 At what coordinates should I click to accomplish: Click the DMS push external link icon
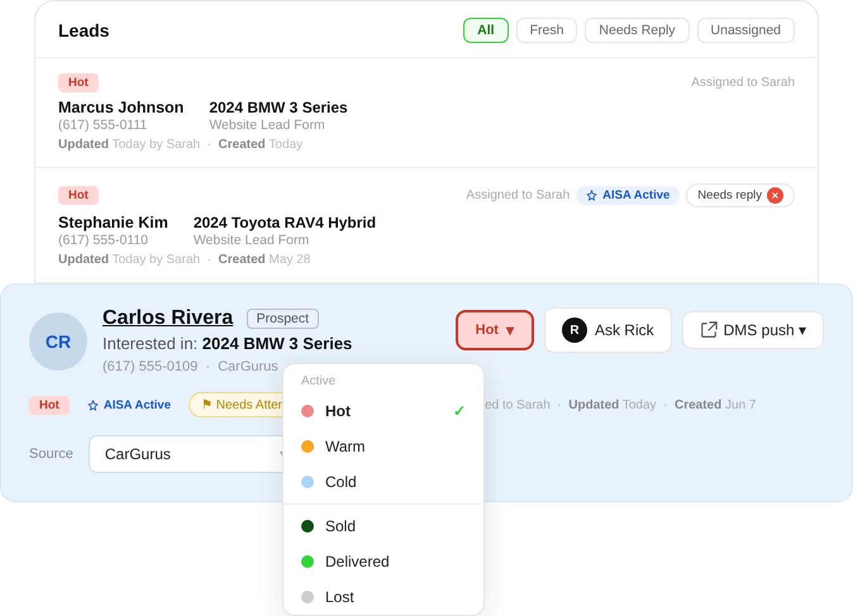tap(709, 330)
